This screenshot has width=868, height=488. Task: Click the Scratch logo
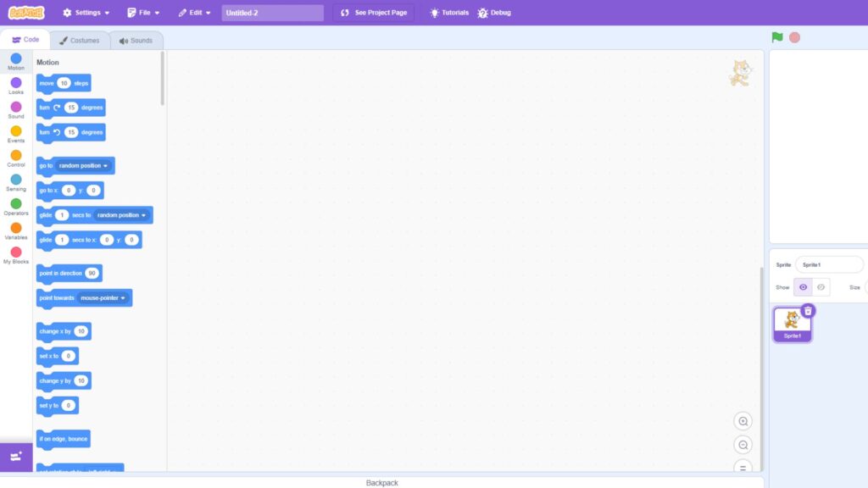[x=26, y=12]
